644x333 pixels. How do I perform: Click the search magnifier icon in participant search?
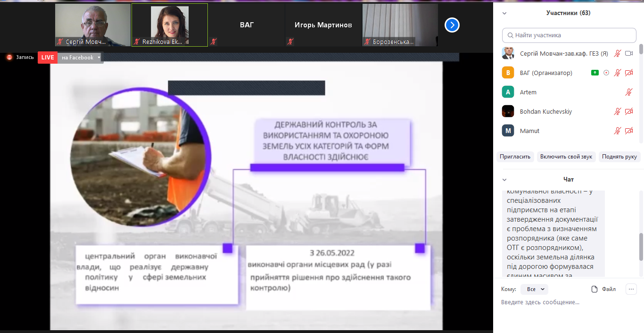point(510,35)
